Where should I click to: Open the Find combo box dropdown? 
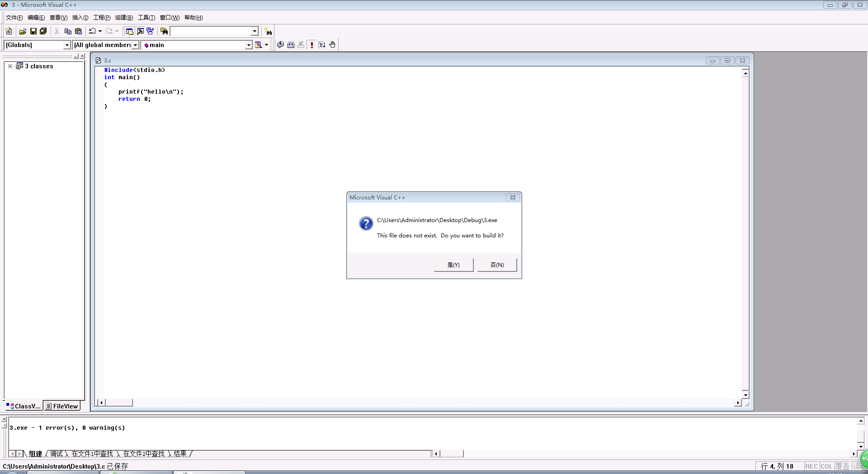pyautogui.click(x=255, y=31)
